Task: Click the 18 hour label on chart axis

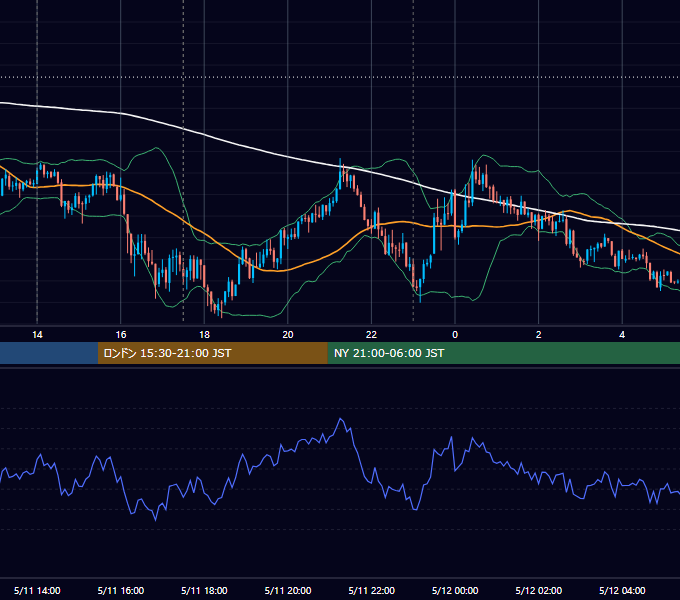Action: (x=204, y=335)
